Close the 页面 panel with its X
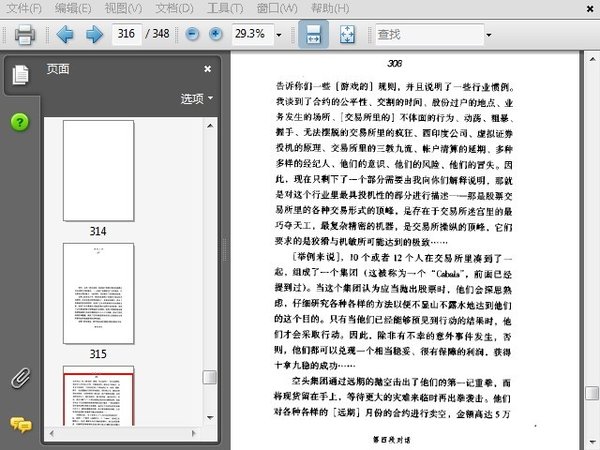The height and width of the screenshot is (450, 600). click(207, 69)
